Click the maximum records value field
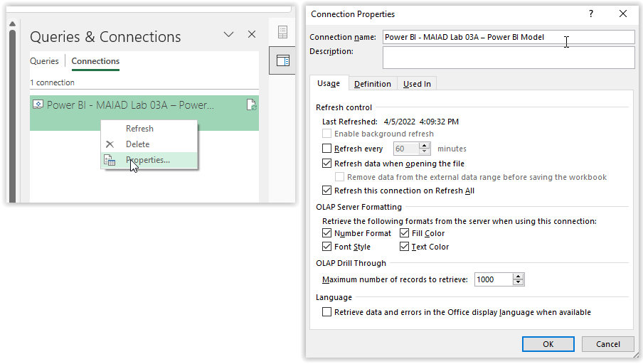 tap(494, 279)
